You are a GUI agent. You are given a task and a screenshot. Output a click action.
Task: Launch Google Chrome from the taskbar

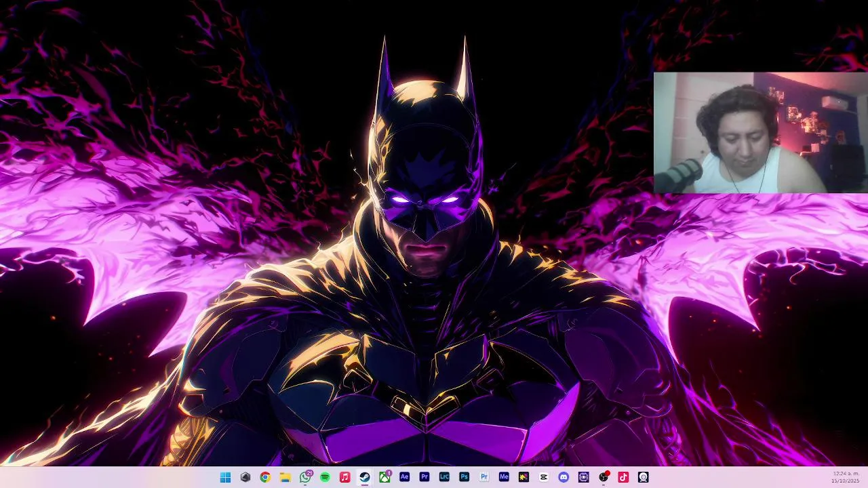coord(265,477)
